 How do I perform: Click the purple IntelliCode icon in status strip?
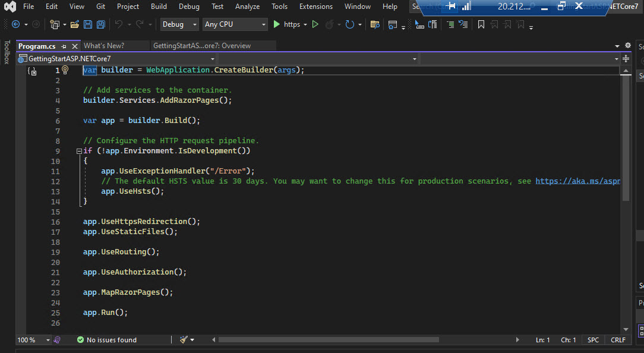click(x=57, y=340)
